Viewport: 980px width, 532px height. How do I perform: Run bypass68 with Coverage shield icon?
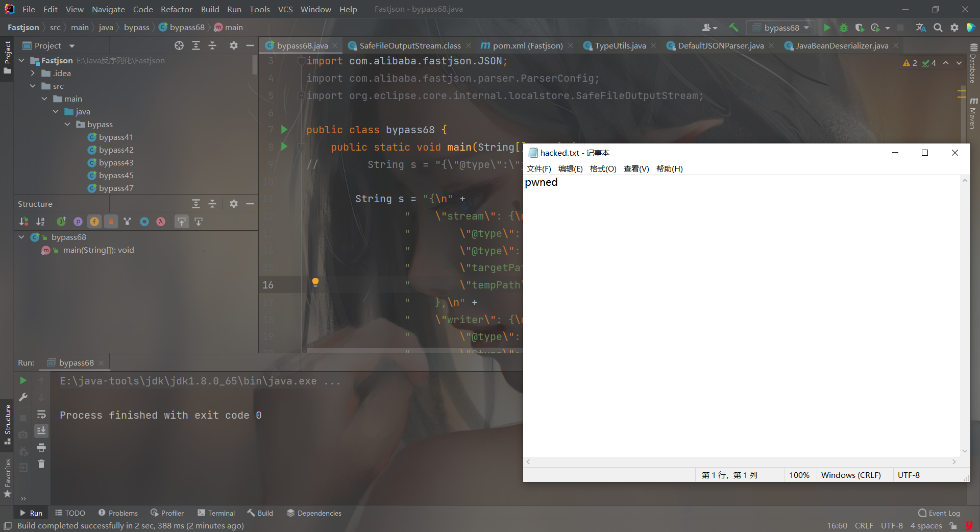860,28
